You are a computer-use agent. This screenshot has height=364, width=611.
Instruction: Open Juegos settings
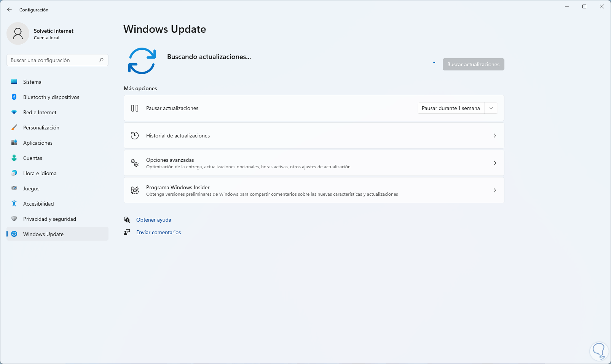pyautogui.click(x=57, y=188)
